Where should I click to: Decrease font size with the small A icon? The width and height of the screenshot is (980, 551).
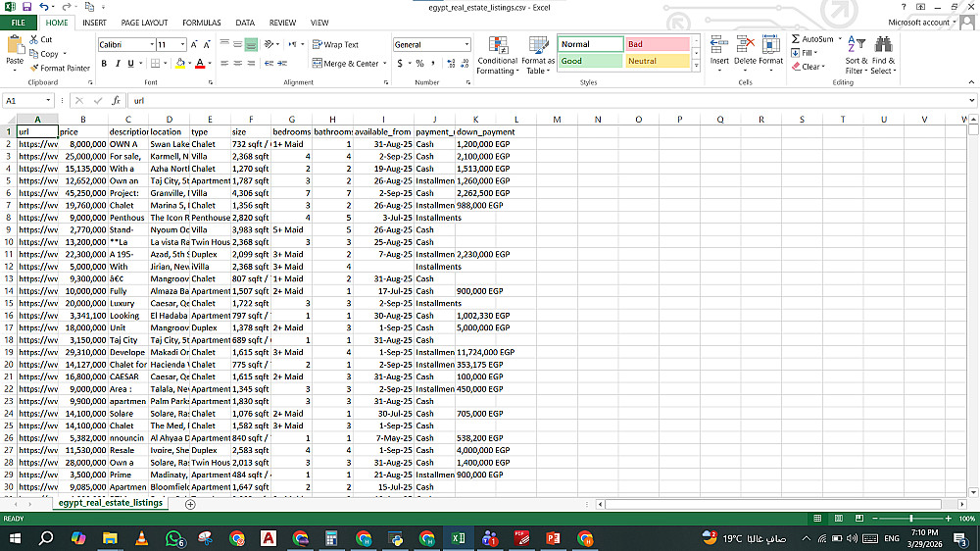pos(207,44)
